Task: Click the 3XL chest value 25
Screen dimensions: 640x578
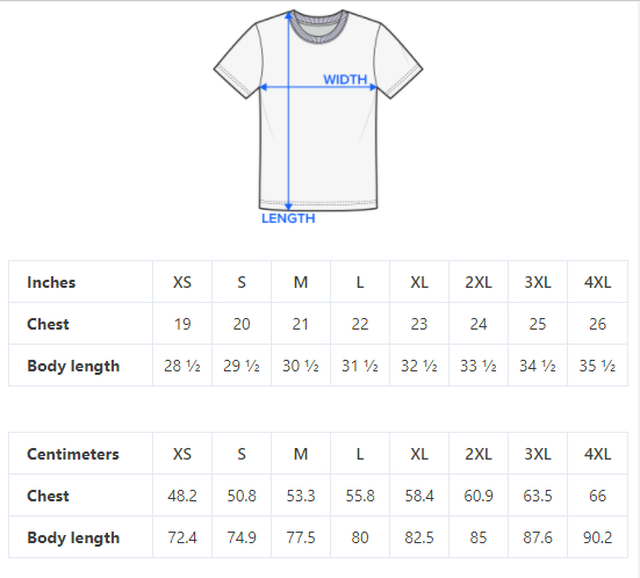Action: (x=538, y=324)
